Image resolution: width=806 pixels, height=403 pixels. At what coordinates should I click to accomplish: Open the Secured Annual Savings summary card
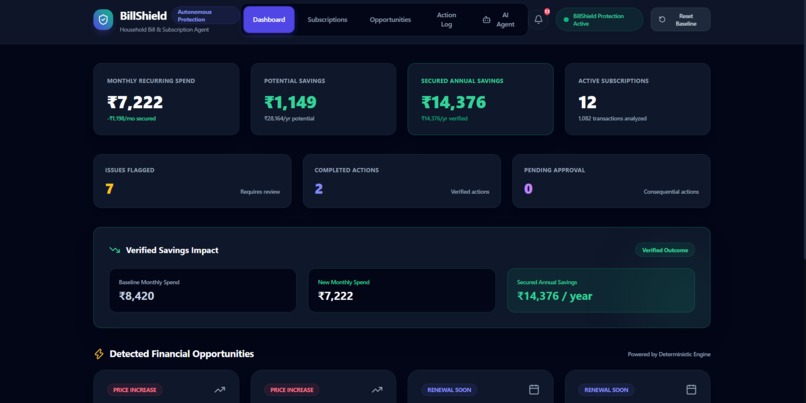click(481, 99)
